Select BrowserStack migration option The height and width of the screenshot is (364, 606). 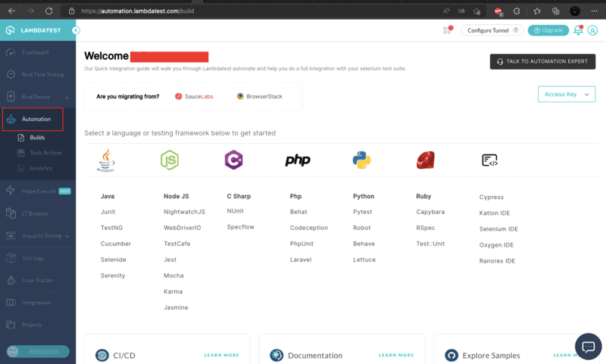pos(259,97)
